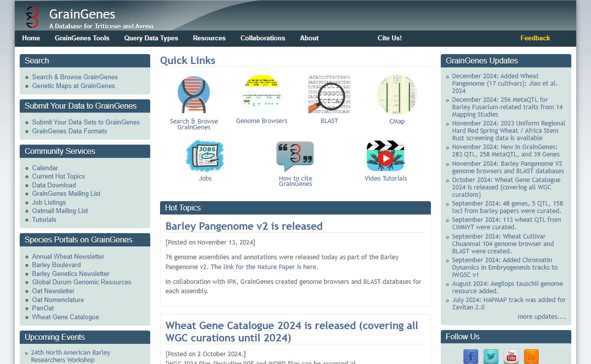Open the Barley Pangenome v2 headline
The image size is (591, 364).
(244, 226)
